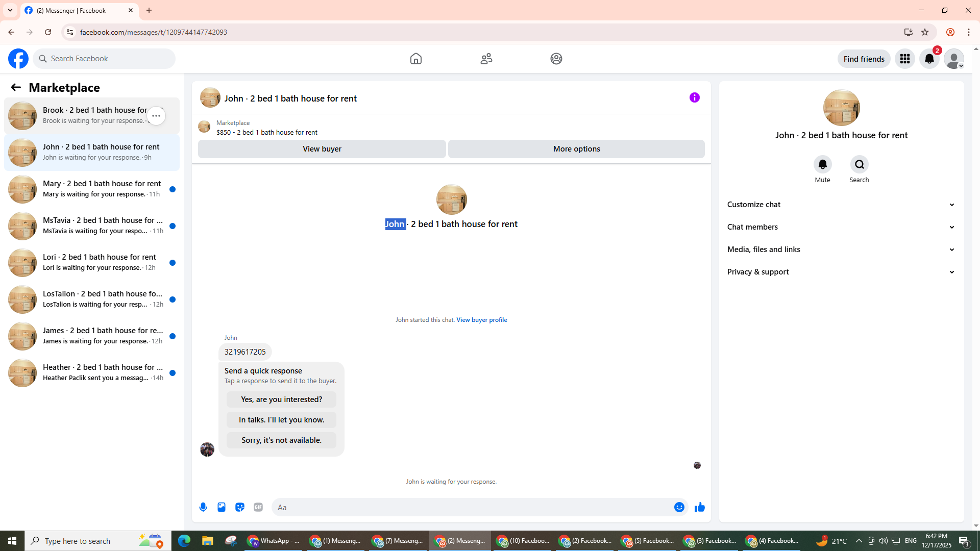Attach a photo using image icon
Image resolution: width=980 pixels, height=551 pixels.
coord(222,507)
